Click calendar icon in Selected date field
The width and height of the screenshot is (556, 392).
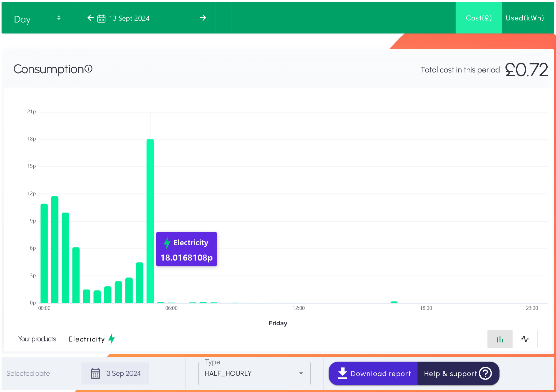[x=95, y=373]
